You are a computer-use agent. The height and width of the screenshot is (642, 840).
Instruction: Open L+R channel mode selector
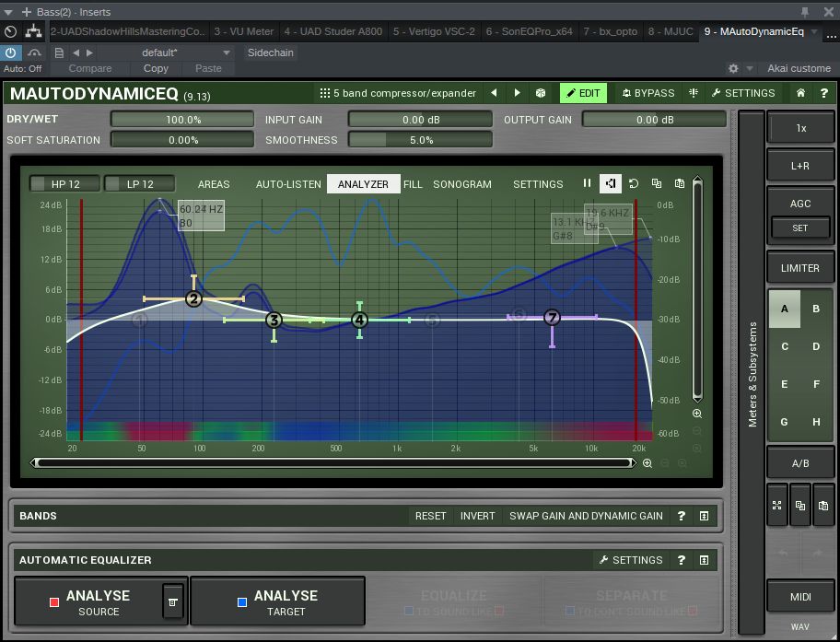pyautogui.click(x=800, y=166)
